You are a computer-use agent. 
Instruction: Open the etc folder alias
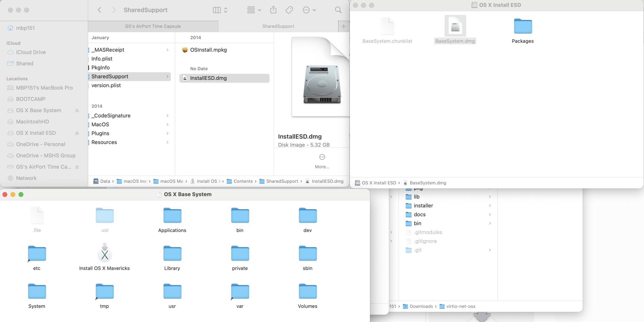pyautogui.click(x=37, y=253)
